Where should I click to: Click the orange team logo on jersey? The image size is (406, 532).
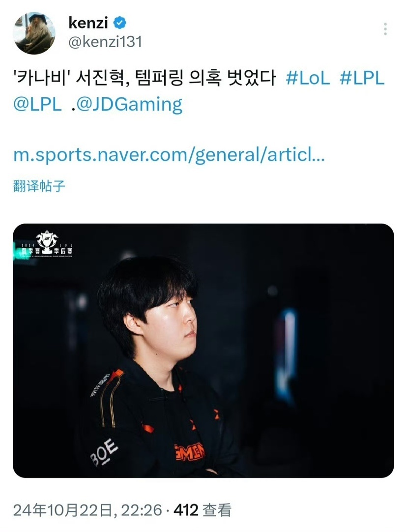tap(189, 451)
